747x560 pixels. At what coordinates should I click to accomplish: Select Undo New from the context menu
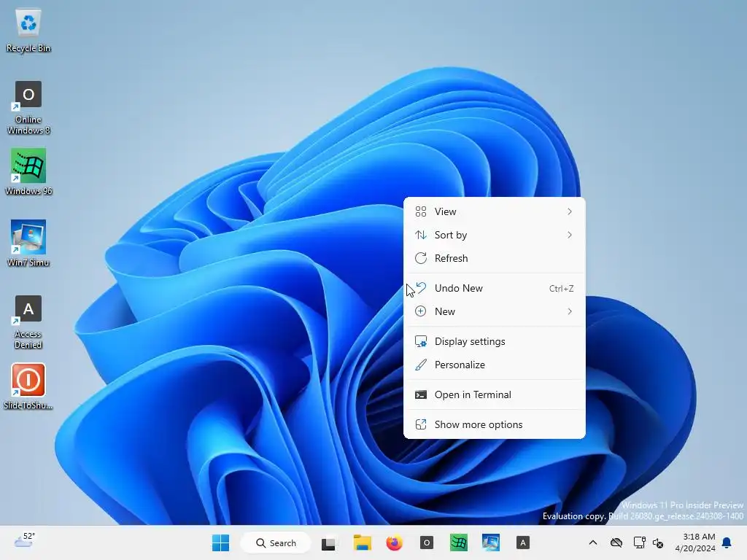pos(494,288)
